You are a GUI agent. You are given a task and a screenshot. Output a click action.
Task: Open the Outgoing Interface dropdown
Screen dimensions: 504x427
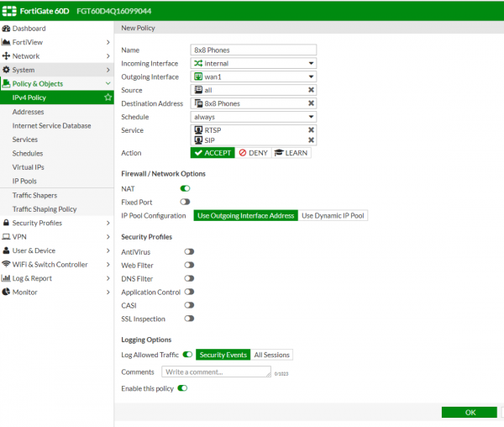coord(254,76)
